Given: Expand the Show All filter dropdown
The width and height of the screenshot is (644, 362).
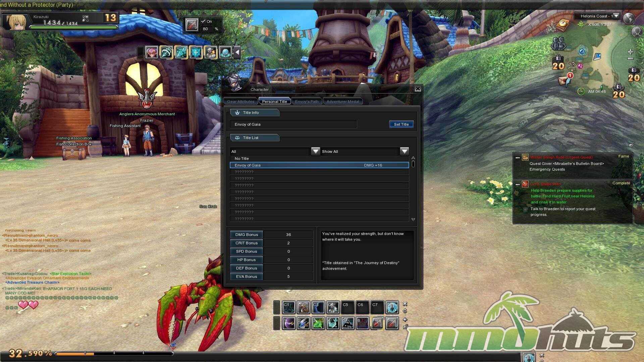Looking at the screenshot, I should coord(404,151).
